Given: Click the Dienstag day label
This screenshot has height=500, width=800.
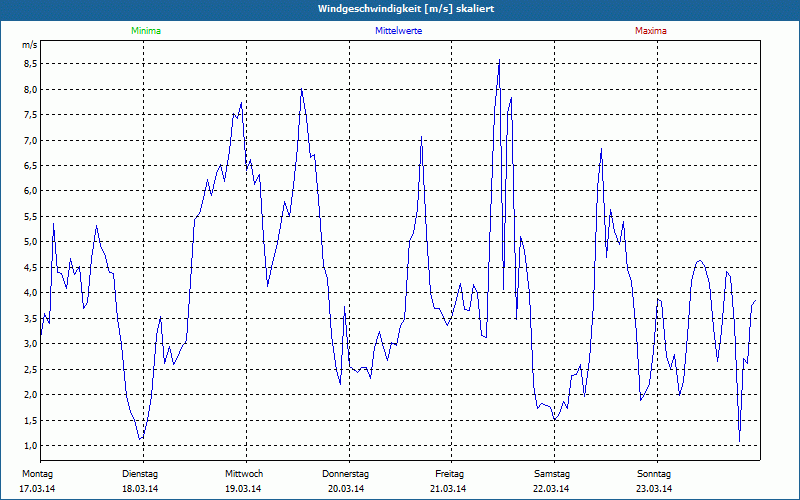Looking at the screenshot, I should pyautogui.click(x=140, y=474).
